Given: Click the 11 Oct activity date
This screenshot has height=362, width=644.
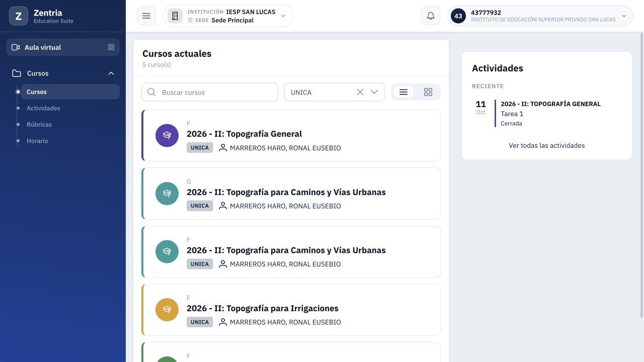Looking at the screenshot, I should (x=481, y=107).
